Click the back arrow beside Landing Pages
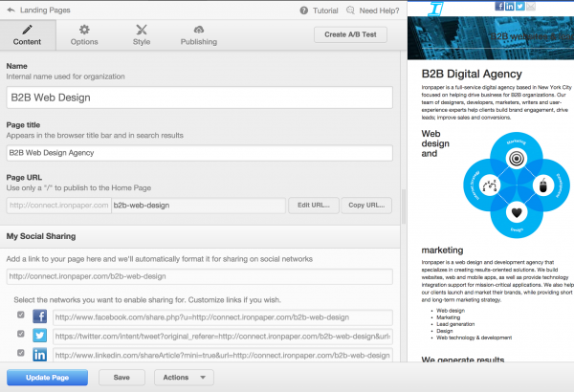The image size is (574, 392). 11,11
